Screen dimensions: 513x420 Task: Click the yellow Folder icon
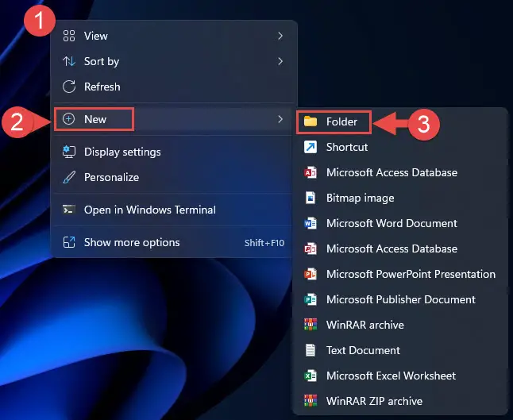[x=310, y=121]
